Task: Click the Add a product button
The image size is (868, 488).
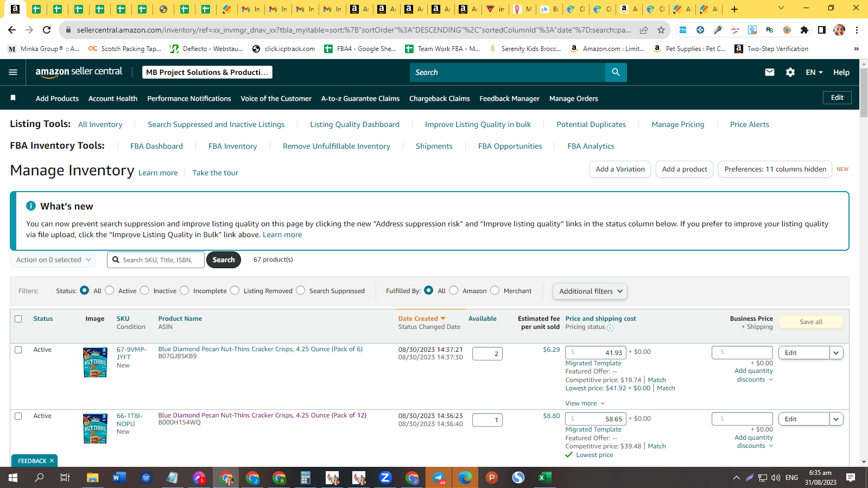Action: point(685,169)
